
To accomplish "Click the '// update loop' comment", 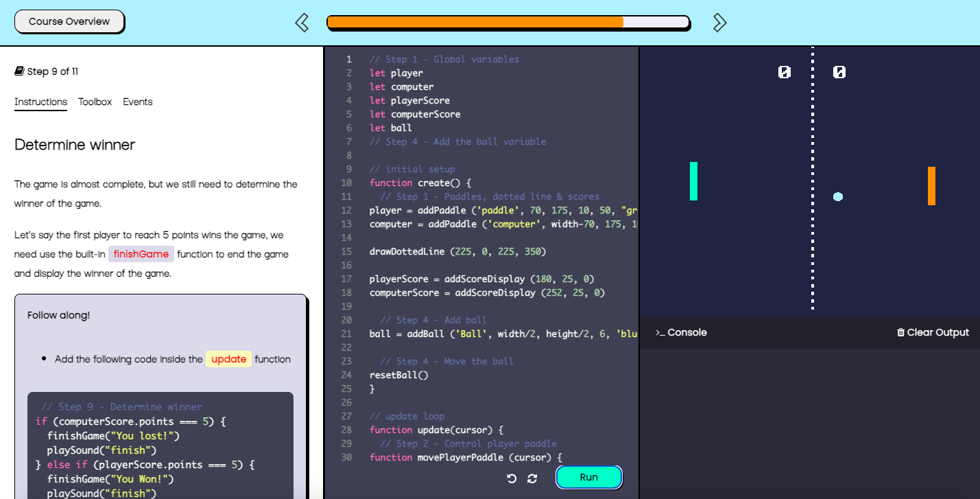I will [407, 416].
